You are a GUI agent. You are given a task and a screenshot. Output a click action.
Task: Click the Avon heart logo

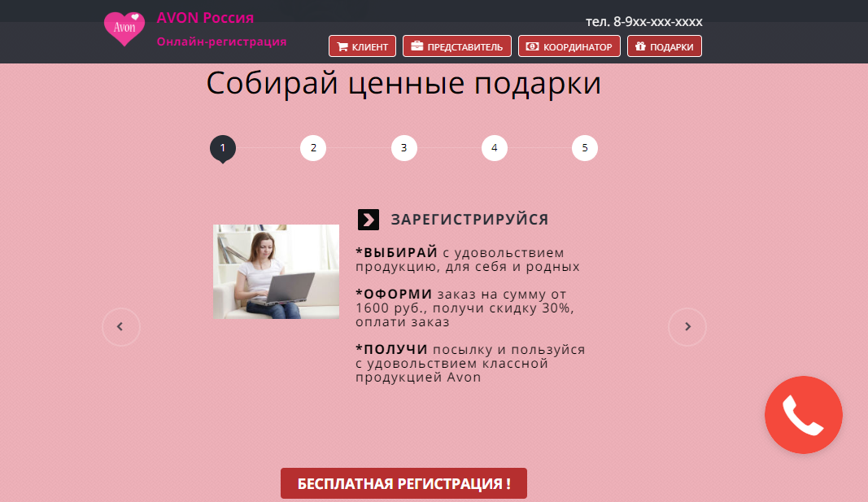(124, 28)
